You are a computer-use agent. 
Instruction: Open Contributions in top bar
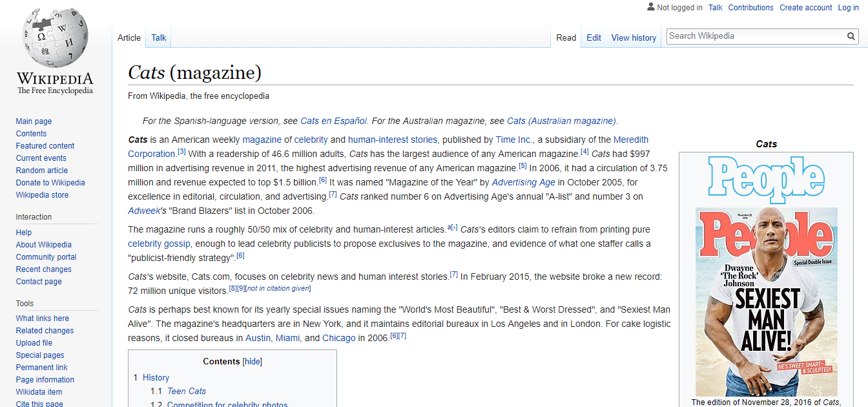[750, 8]
